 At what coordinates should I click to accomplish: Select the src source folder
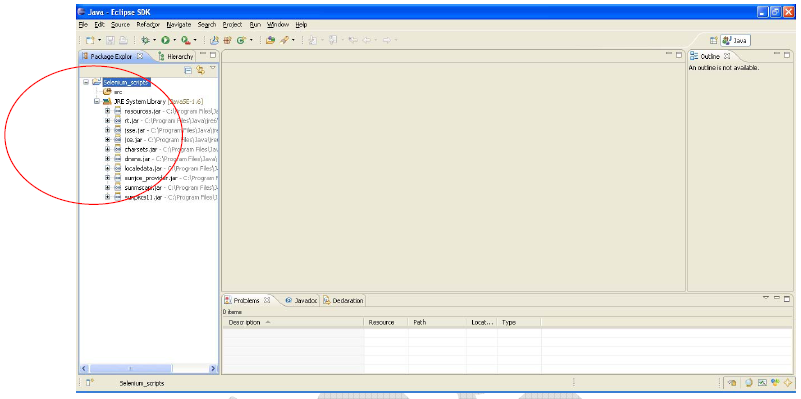118,92
